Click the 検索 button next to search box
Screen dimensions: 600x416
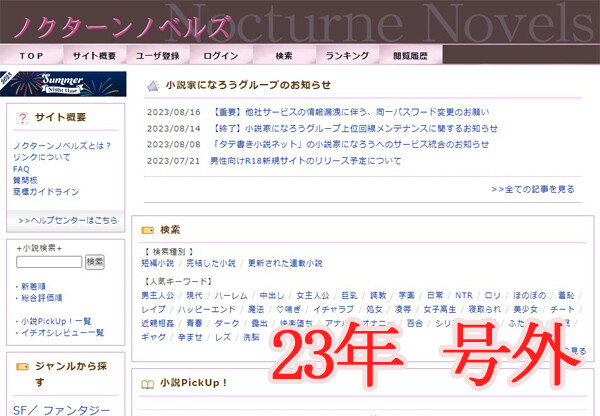(95, 262)
